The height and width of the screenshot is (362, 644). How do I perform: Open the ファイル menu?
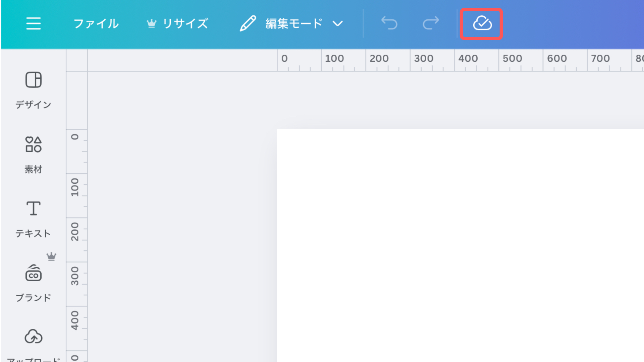(96, 23)
